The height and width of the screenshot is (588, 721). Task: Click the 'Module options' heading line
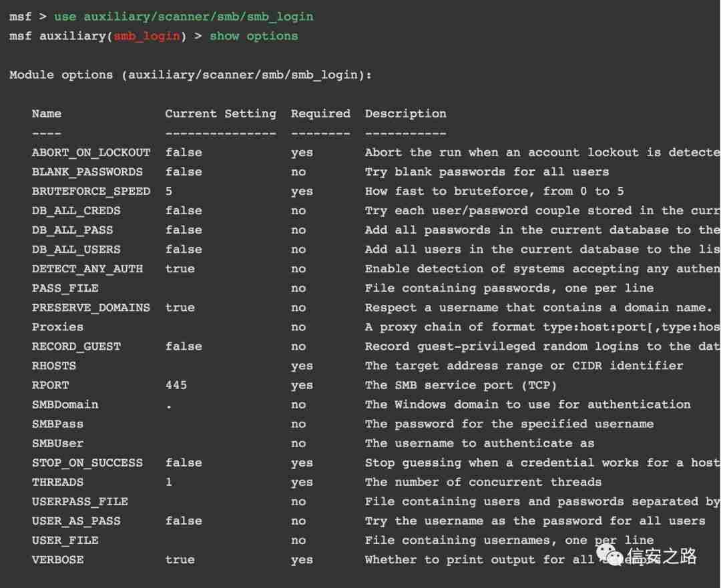(x=190, y=75)
